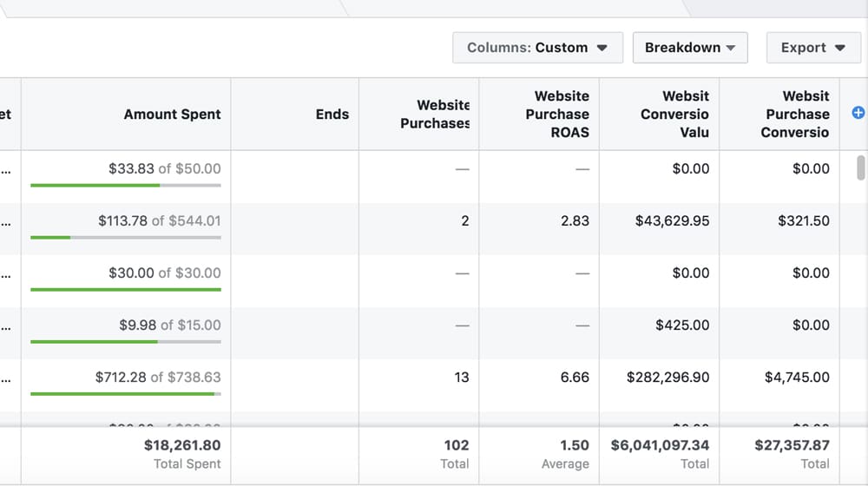Click the $33.83 of $50.00 budget progress bar

click(x=126, y=185)
